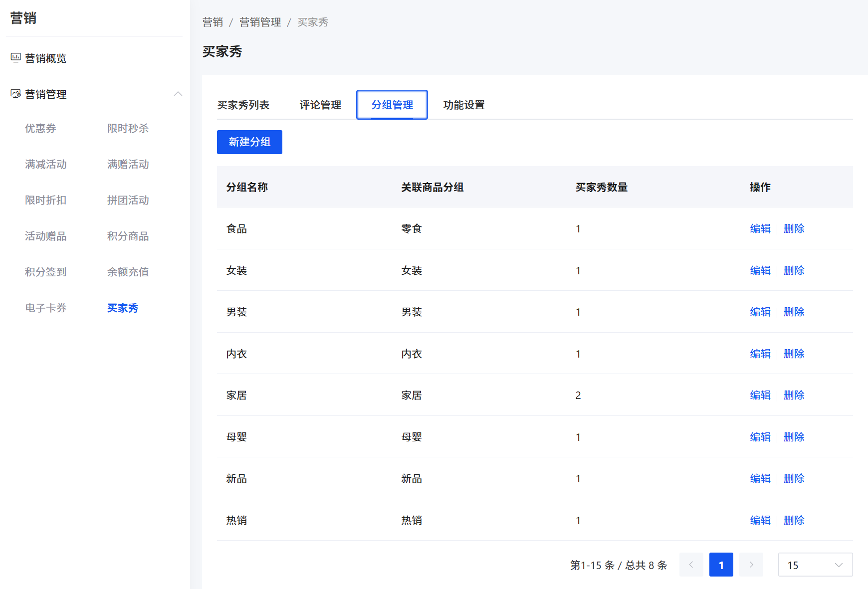Open the 评论管理 tab

click(320, 105)
